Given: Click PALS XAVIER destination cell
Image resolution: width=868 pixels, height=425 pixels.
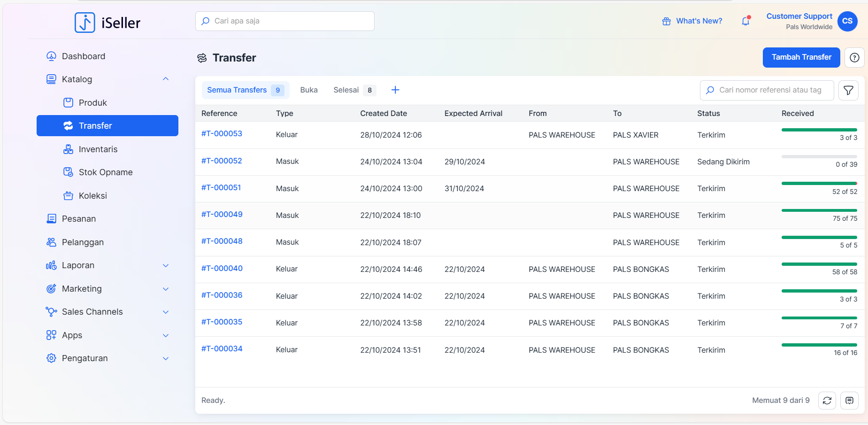Looking at the screenshot, I should [636, 135].
